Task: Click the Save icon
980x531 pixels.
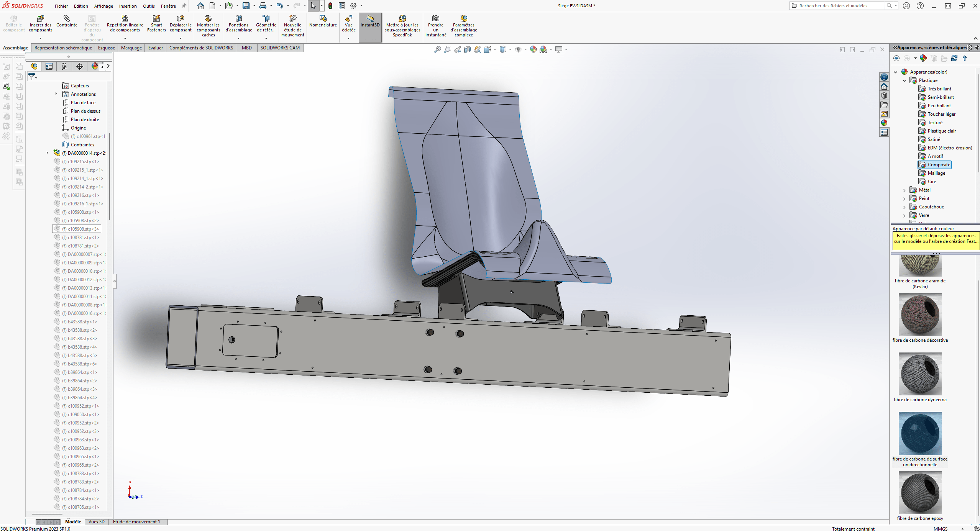Action: (246, 6)
